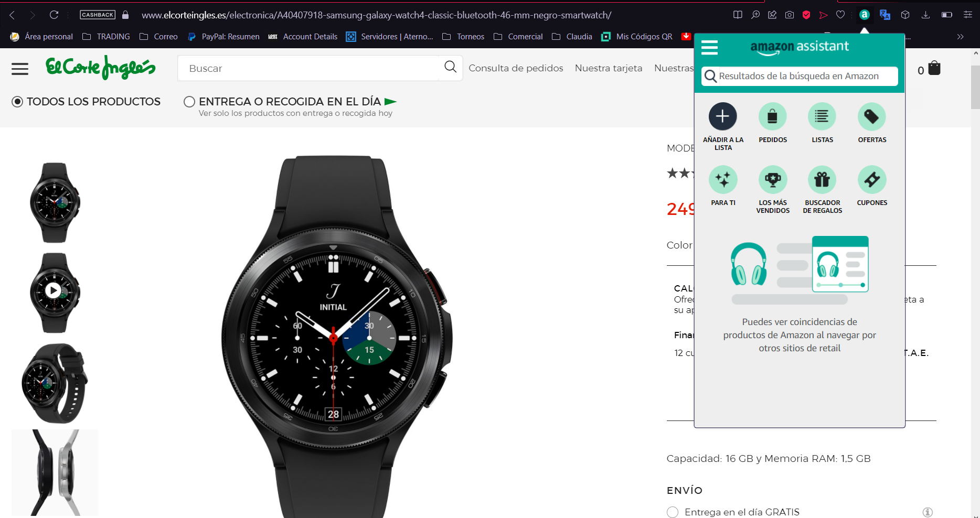Viewport: 980px width, 518px height.
Task: Click the snapshot camera icon
Action: point(789,15)
